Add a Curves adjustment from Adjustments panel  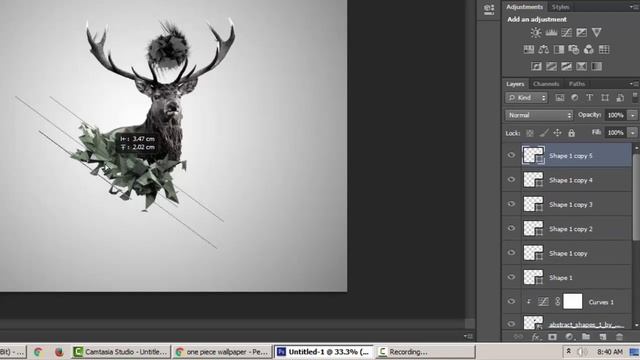pyautogui.click(x=567, y=33)
